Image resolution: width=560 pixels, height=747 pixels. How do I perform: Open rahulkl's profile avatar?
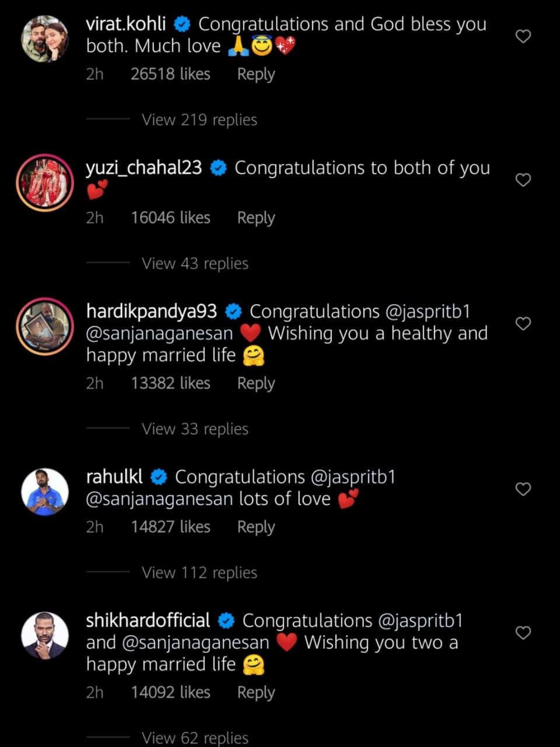coord(45,492)
